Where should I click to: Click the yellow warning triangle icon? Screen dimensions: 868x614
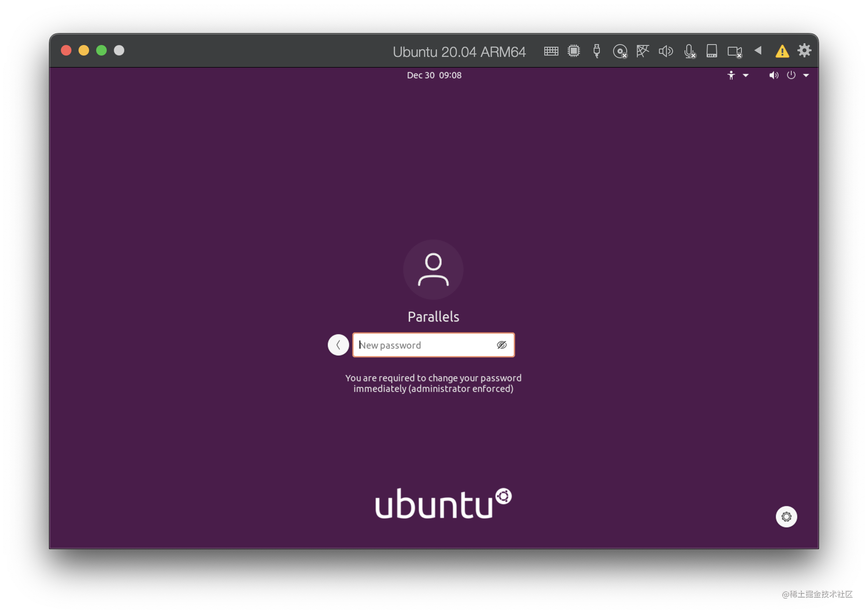[782, 51]
